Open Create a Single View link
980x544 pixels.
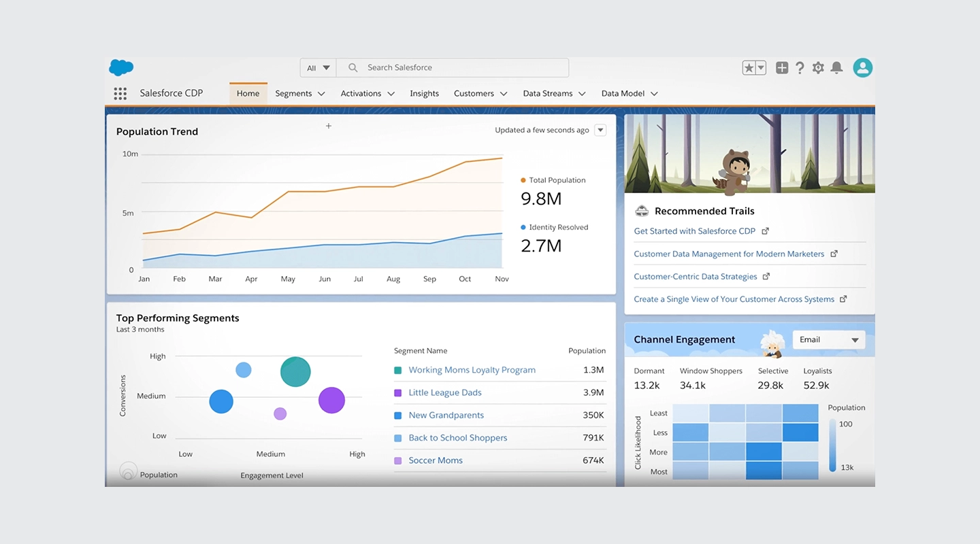pyautogui.click(x=734, y=299)
